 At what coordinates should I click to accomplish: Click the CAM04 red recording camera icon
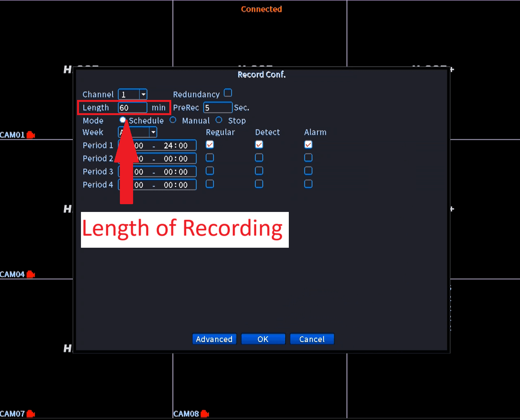[31, 275]
